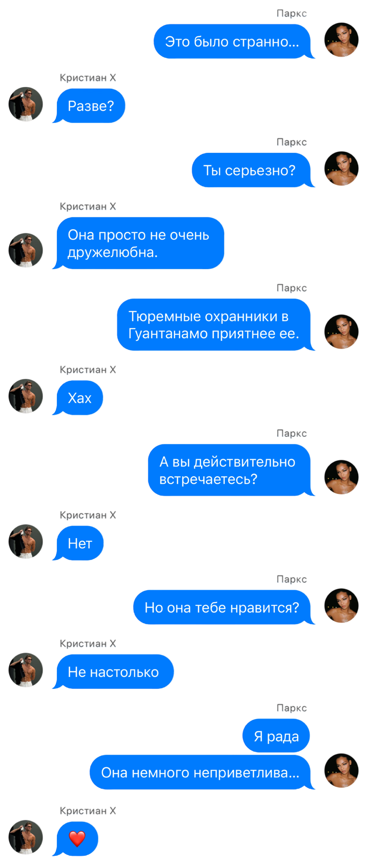Tap the red heart emoji message

pos(76,839)
